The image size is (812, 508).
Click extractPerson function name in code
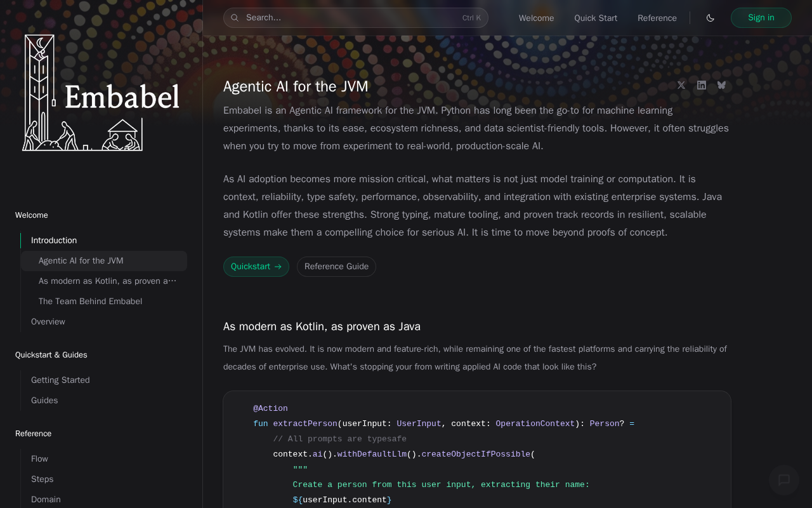pyautogui.click(x=305, y=424)
